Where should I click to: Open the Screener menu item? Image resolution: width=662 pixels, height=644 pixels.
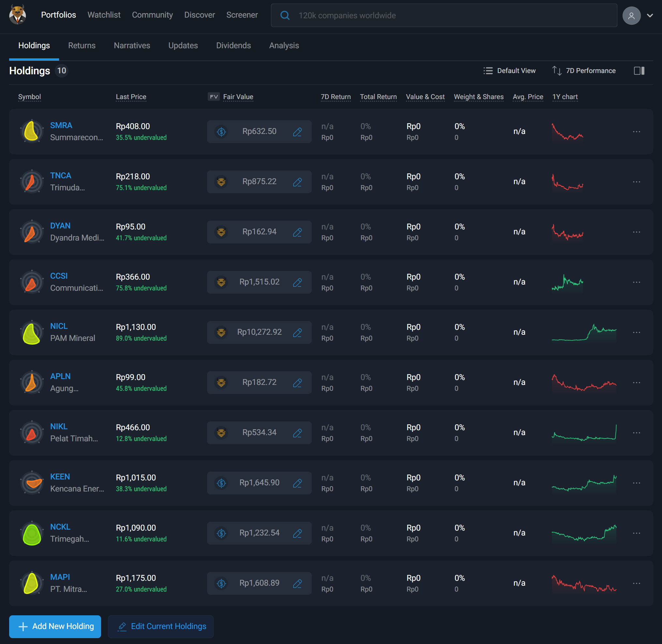242,15
